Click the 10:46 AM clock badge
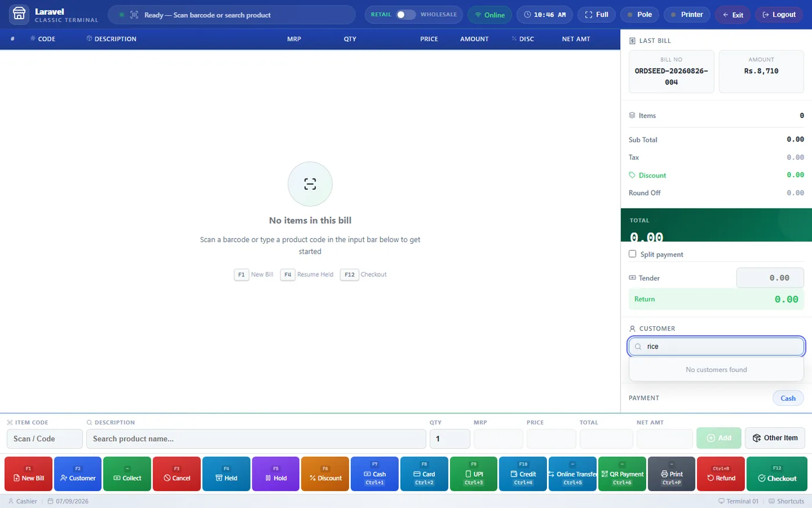 (545, 15)
